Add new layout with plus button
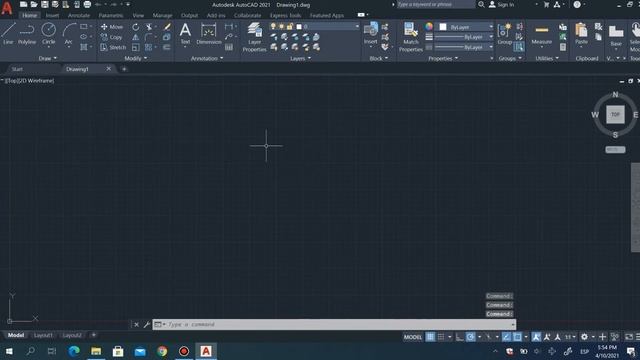The image size is (640, 360). click(93, 335)
